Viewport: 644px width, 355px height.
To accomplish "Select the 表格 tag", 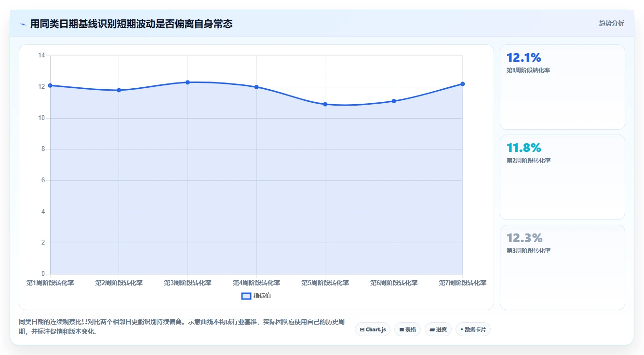I will 407,329.
